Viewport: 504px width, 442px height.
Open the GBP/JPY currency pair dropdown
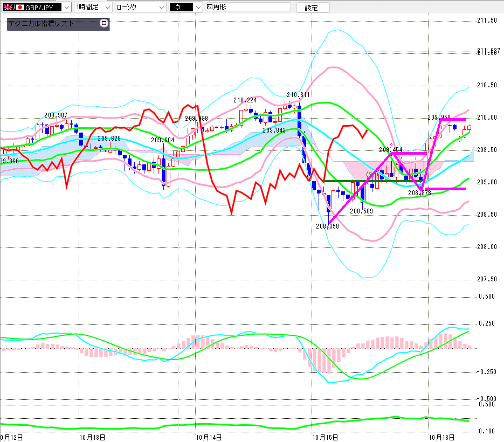click(37, 7)
